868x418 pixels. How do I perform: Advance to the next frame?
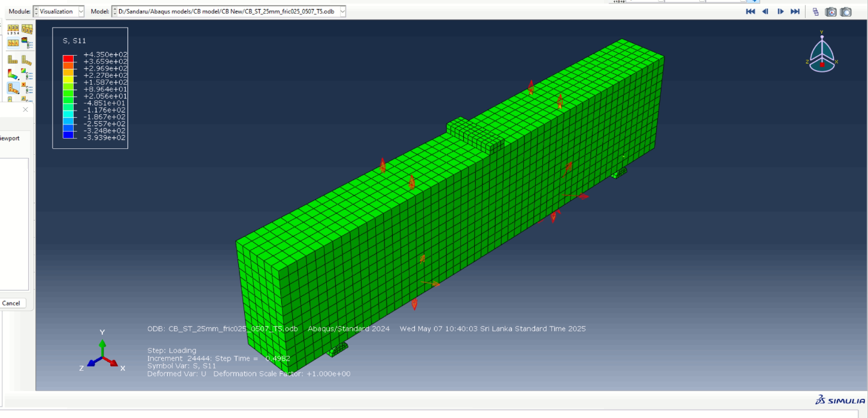click(779, 11)
